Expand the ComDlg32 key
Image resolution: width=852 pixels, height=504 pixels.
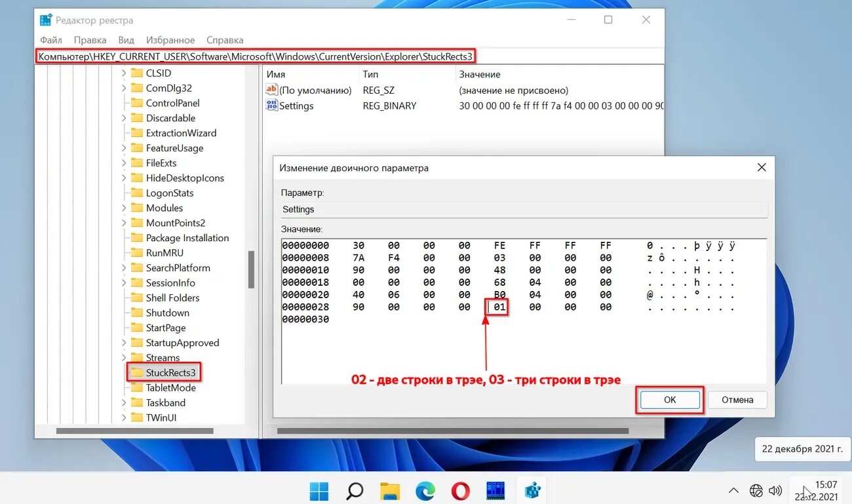[124, 88]
